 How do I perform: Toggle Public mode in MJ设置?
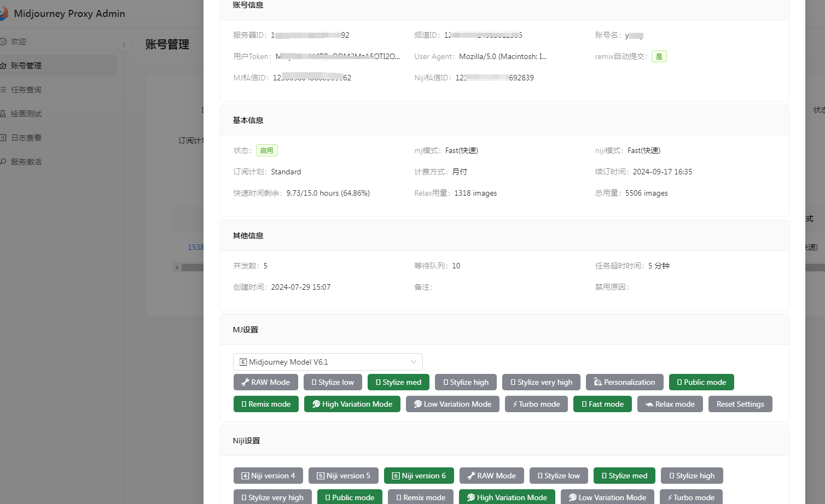coord(701,382)
